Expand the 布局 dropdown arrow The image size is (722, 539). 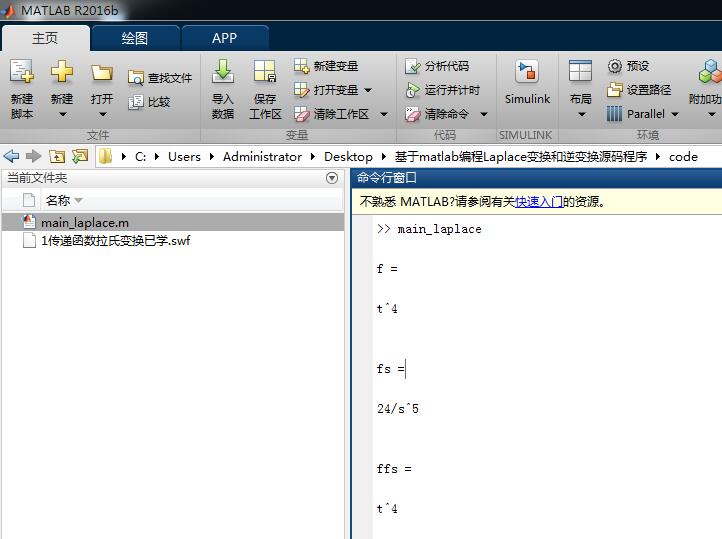(582, 114)
